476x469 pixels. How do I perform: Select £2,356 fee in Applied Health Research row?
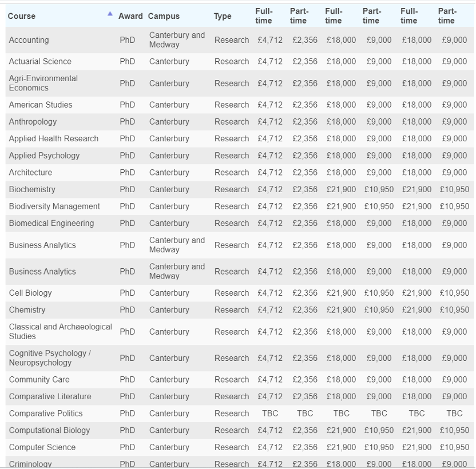tap(305, 139)
